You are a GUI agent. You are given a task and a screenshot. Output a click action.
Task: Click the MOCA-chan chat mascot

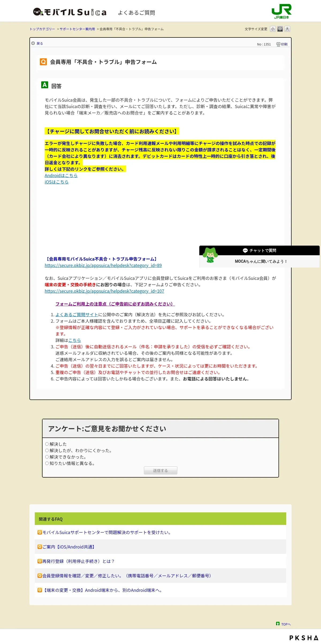210,255
